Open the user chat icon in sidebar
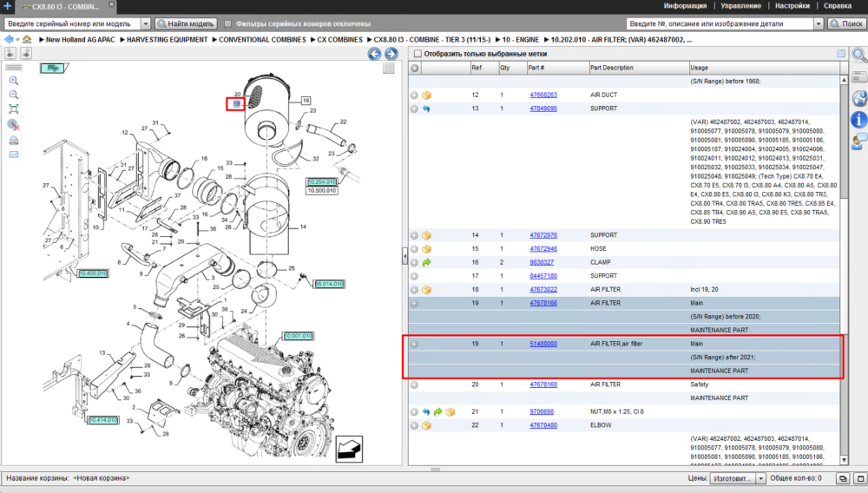 pyautogui.click(x=859, y=141)
